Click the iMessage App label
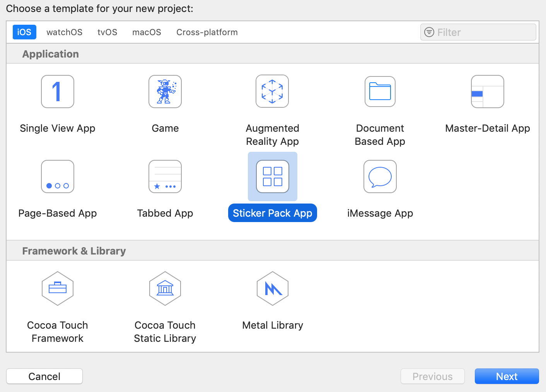 point(380,213)
